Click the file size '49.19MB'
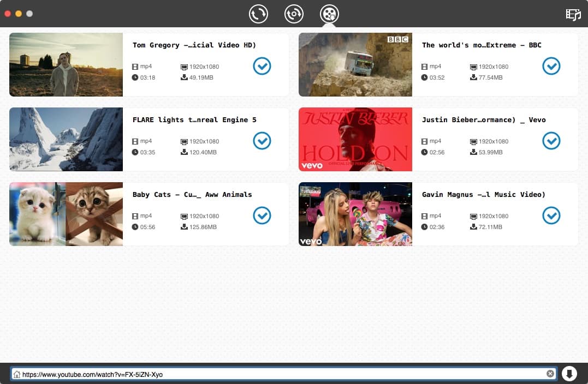This screenshot has width=588, height=384. tap(201, 77)
